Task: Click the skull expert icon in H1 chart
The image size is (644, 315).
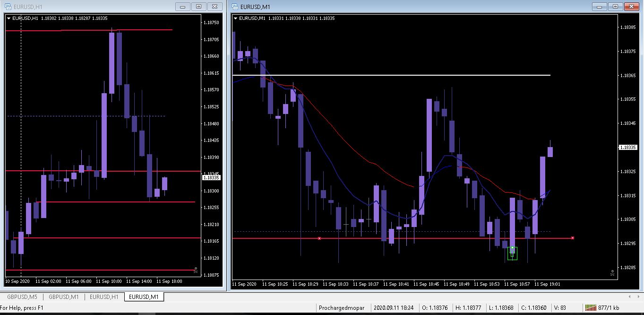Action: point(196,271)
